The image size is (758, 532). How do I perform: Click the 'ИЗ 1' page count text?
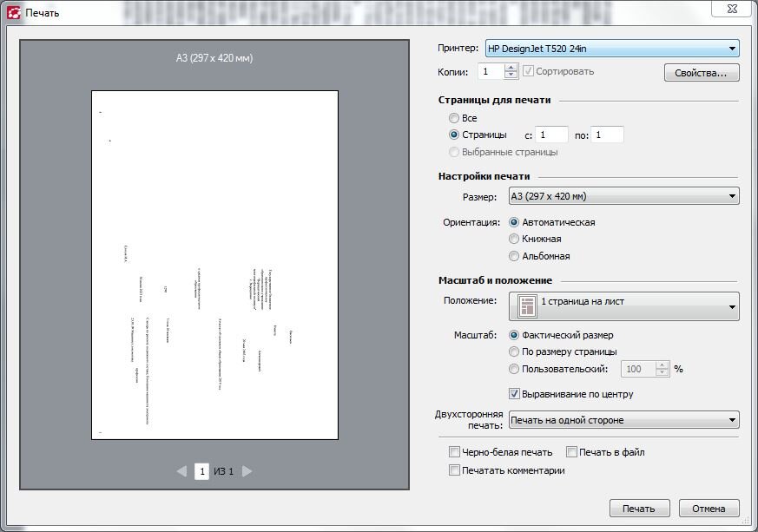point(223,471)
